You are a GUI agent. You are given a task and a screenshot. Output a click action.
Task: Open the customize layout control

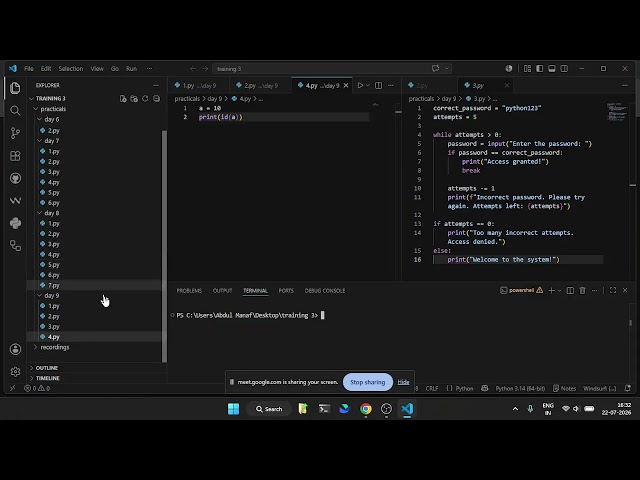[x=527, y=69]
